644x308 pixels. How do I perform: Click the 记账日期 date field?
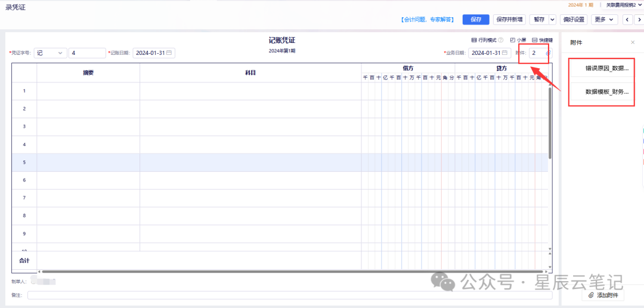154,53
